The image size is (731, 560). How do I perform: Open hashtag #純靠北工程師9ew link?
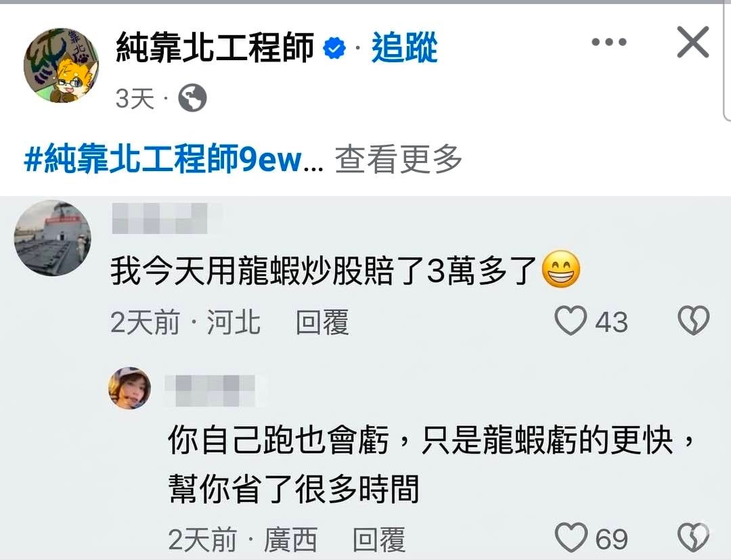163,159
